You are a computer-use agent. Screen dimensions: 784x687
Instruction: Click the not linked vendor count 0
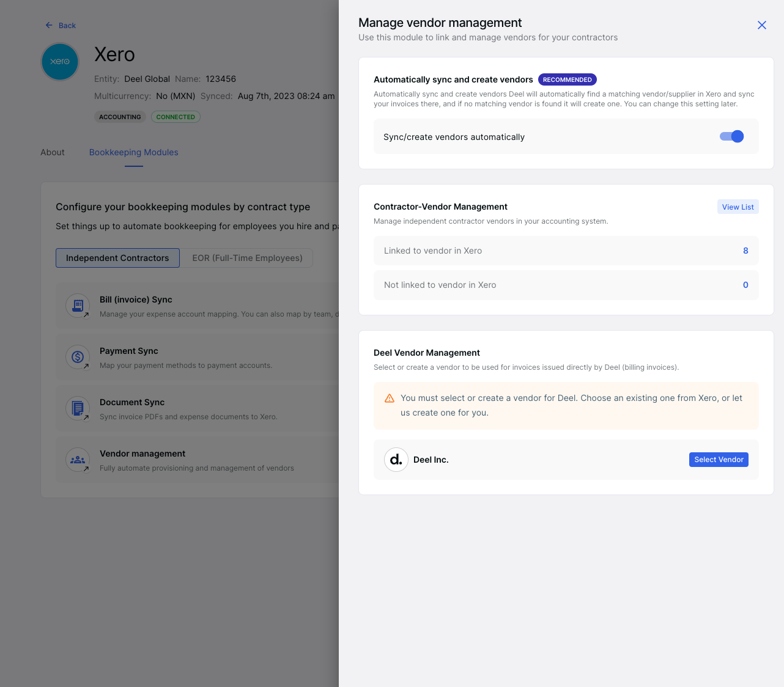coord(745,285)
